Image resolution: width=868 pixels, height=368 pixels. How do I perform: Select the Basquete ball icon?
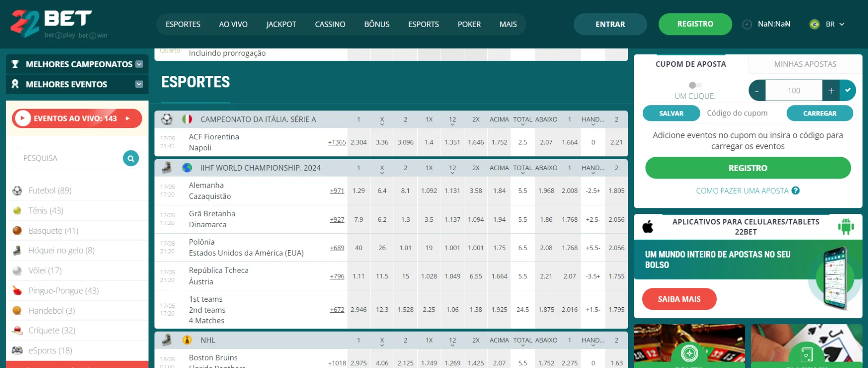(17, 230)
